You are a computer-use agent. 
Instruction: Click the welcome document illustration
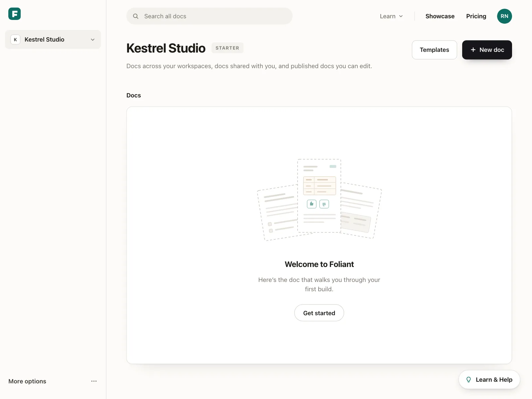point(319,200)
